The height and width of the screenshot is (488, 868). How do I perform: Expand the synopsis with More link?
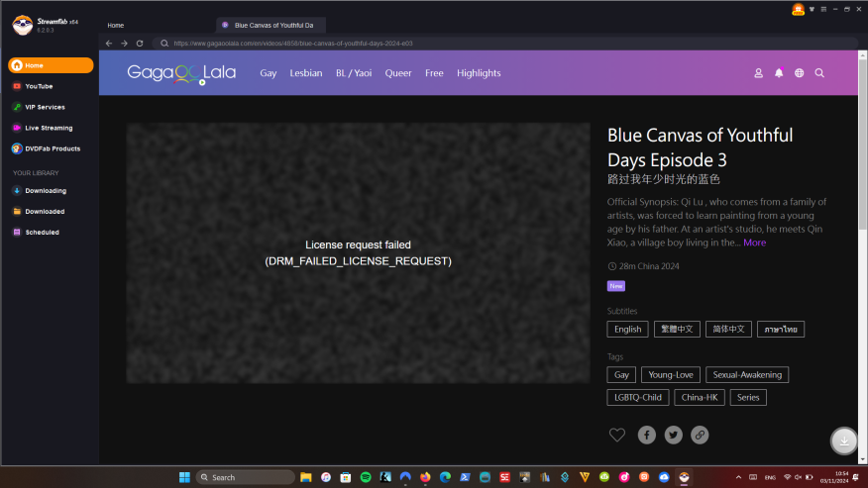click(754, 243)
